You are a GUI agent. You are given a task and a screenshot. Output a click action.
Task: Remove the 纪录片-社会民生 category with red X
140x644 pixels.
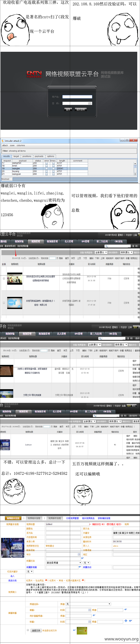[x=46, y=580]
